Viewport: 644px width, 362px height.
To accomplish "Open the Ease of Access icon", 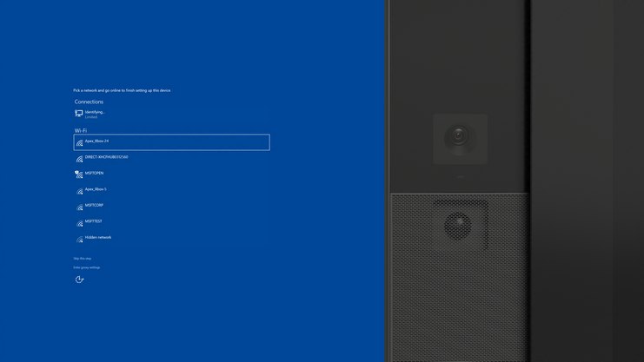I will pyautogui.click(x=79, y=280).
